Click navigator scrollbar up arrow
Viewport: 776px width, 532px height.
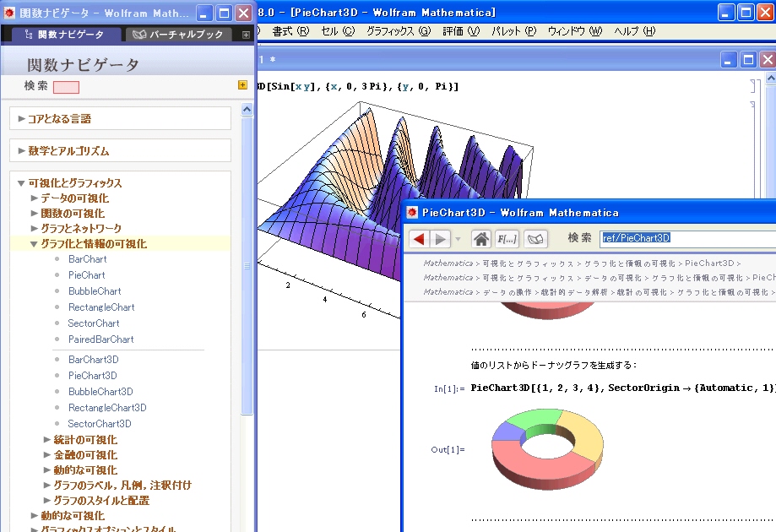[247, 110]
